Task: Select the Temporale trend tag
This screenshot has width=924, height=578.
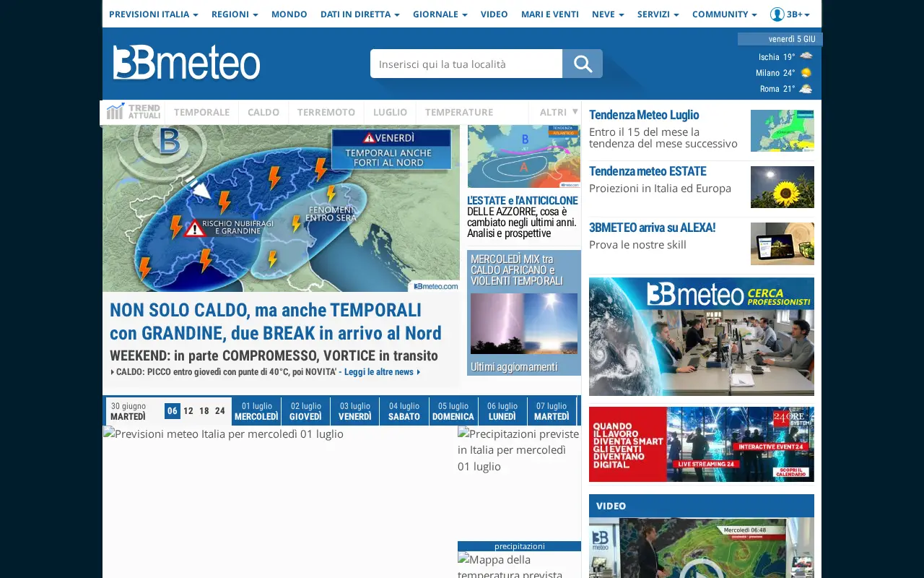Action: coord(201,112)
